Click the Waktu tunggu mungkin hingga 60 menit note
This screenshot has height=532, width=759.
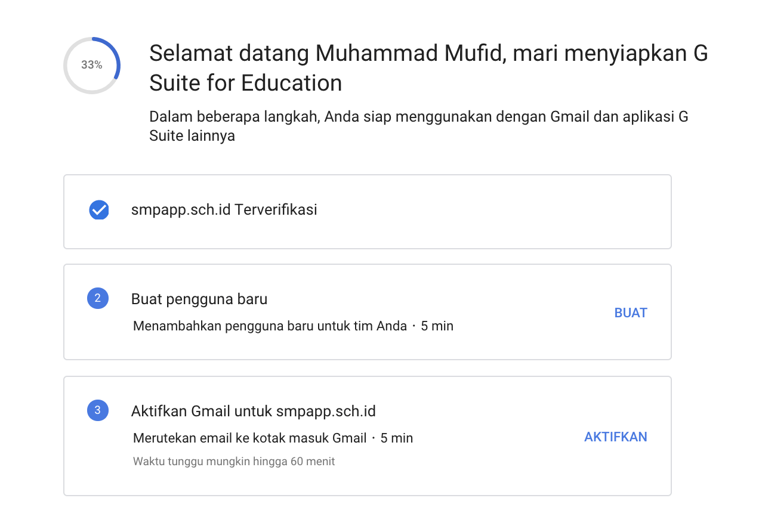(233, 461)
